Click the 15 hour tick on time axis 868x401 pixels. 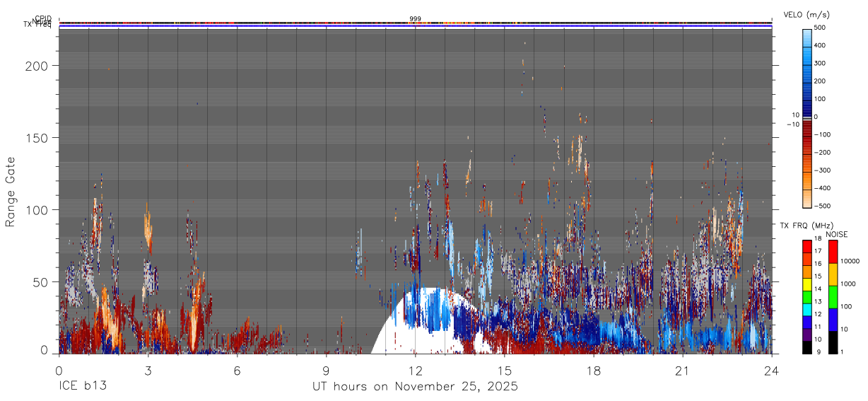click(504, 371)
